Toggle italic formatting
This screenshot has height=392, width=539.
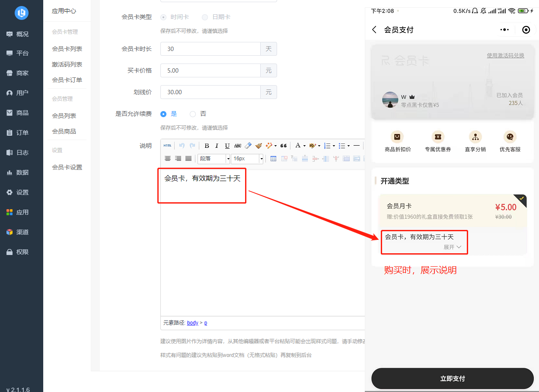click(217, 146)
